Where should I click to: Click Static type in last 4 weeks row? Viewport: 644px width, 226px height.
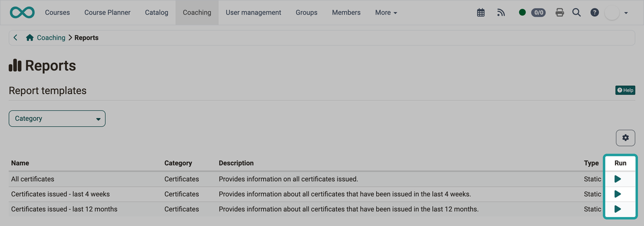point(592,194)
